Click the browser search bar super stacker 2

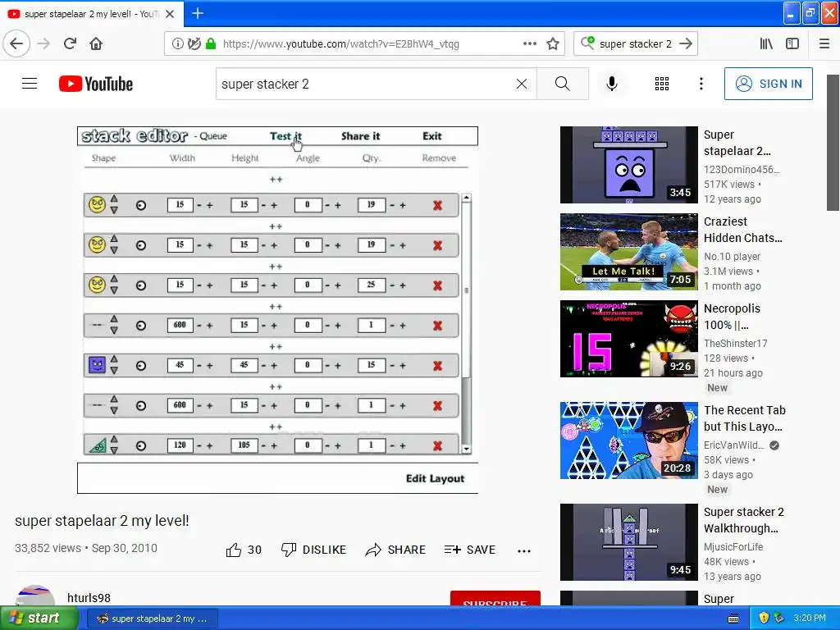coord(636,44)
